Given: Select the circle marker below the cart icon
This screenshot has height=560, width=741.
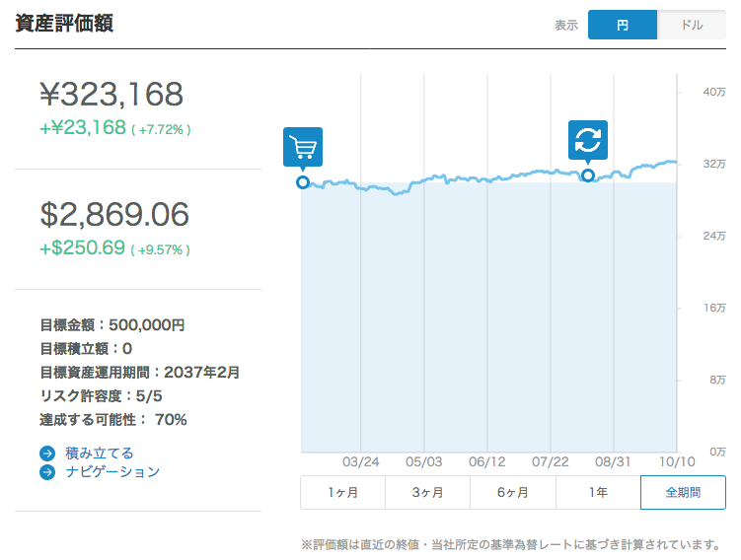Looking at the screenshot, I should 303,181.
